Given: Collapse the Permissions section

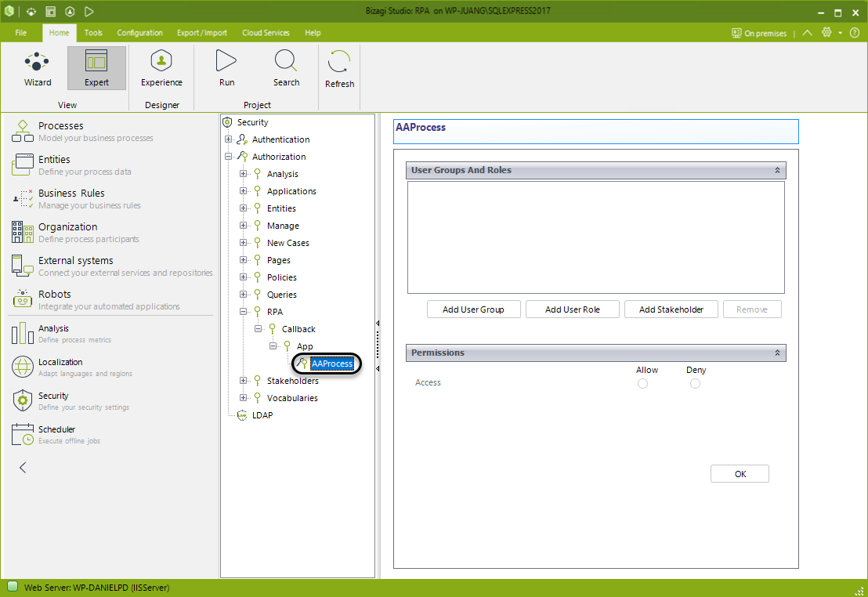Looking at the screenshot, I should (x=777, y=353).
